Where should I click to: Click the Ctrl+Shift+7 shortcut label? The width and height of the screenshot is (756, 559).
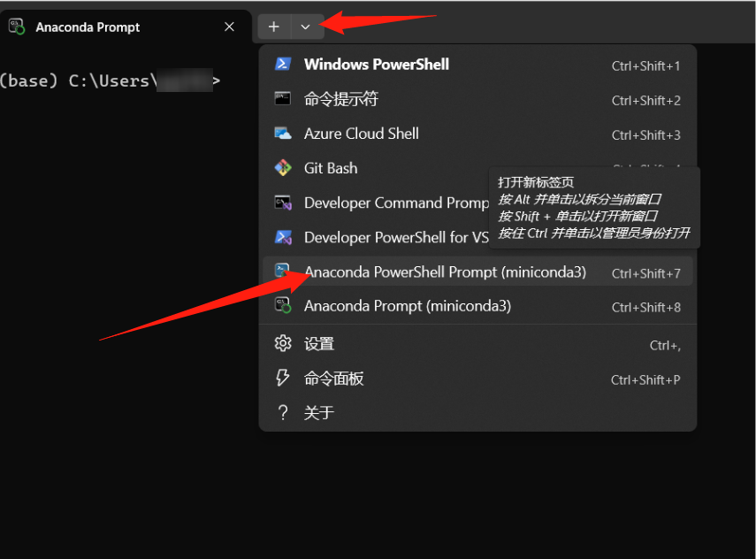646,274
